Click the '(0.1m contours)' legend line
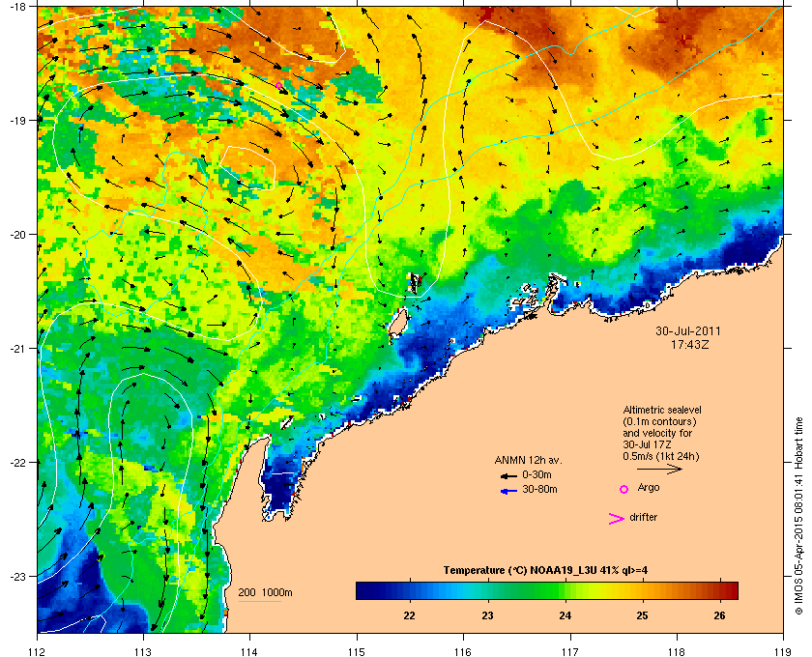The image size is (812, 657). [659, 421]
